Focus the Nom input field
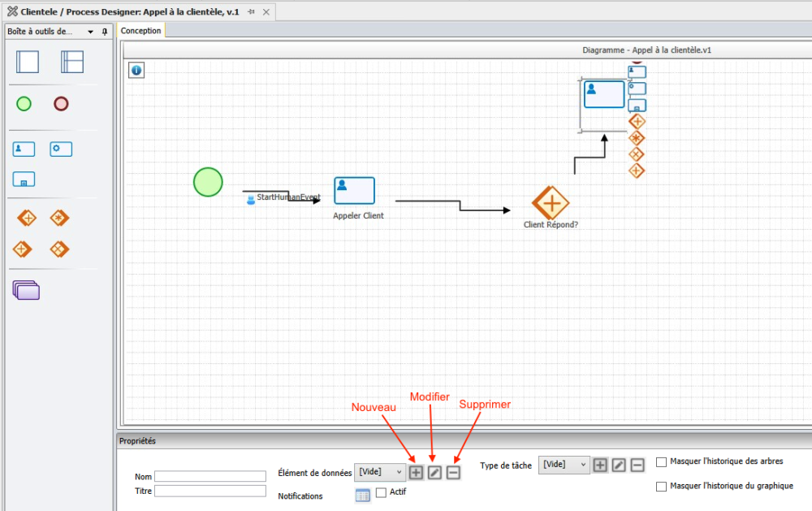812x511 pixels. (x=210, y=476)
